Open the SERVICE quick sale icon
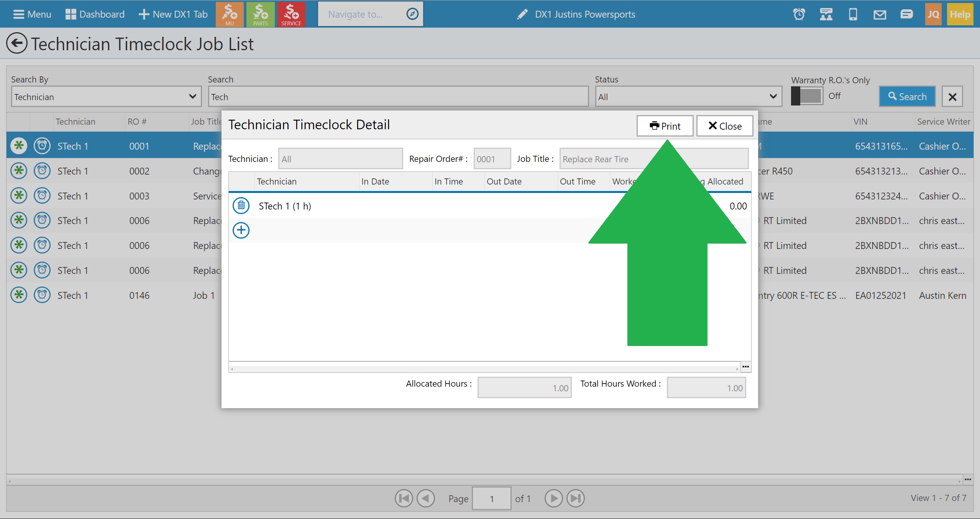Image resolution: width=980 pixels, height=519 pixels. [291, 14]
